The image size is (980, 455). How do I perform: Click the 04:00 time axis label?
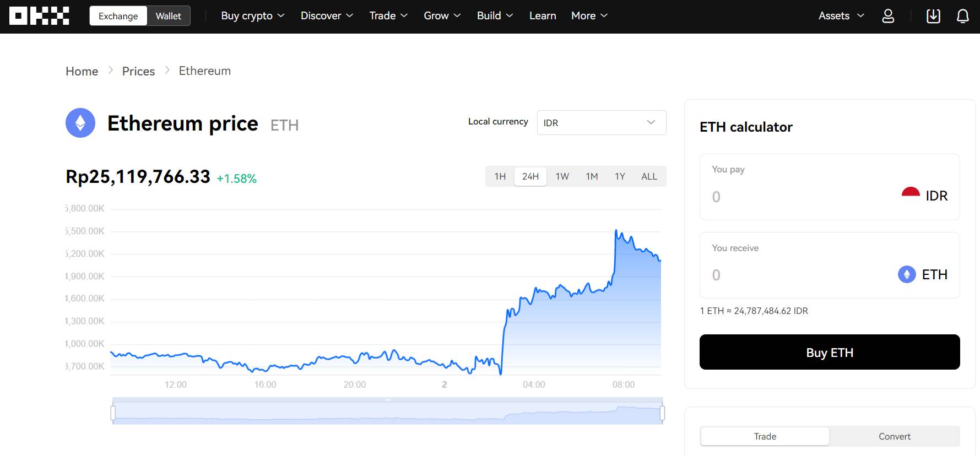[534, 384]
